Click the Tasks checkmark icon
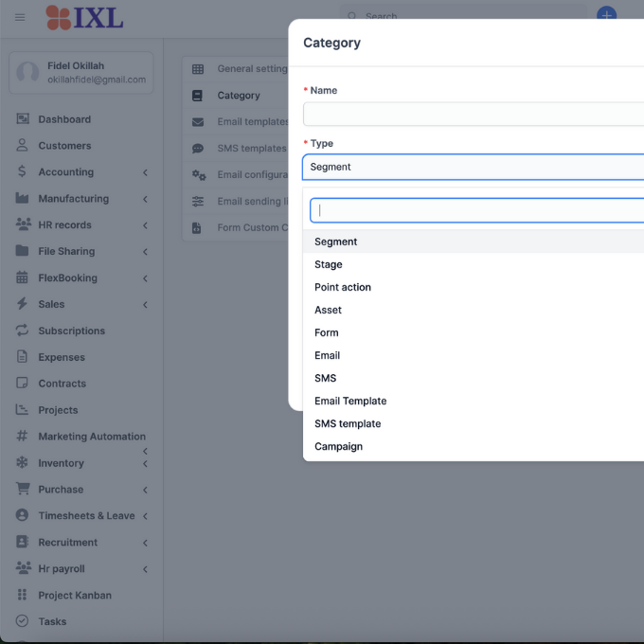The width and height of the screenshot is (644, 644). tap(22, 621)
